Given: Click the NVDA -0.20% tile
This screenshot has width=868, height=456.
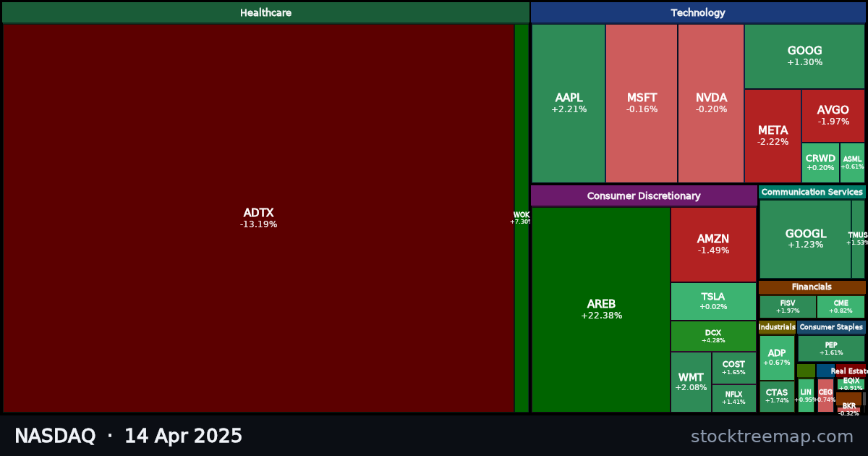Looking at the screenshot, I should [x=711, y=104].
